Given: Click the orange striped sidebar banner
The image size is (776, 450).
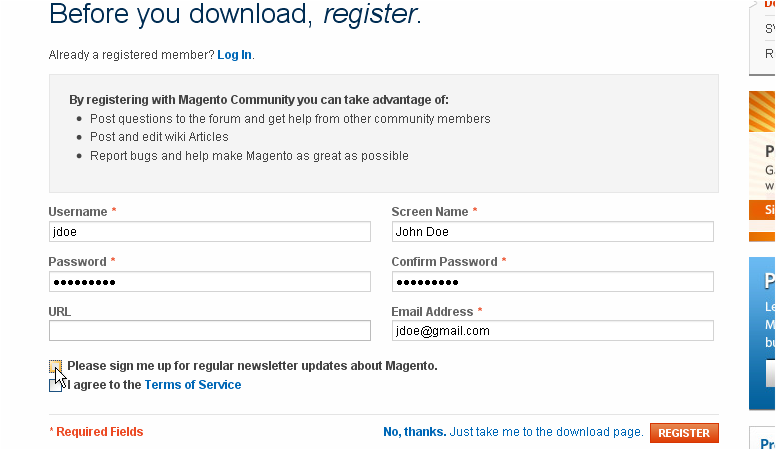Looking at the screenshot, I should pos(762,112).
